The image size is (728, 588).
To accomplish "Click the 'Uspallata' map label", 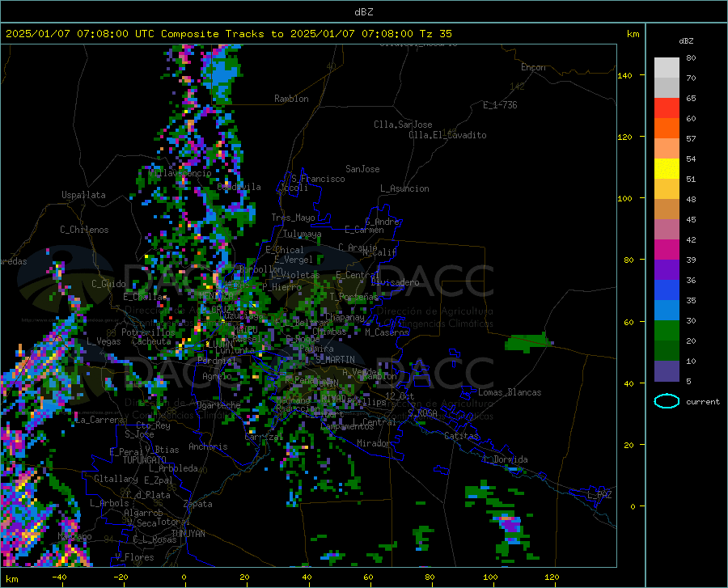I will 83,195.
